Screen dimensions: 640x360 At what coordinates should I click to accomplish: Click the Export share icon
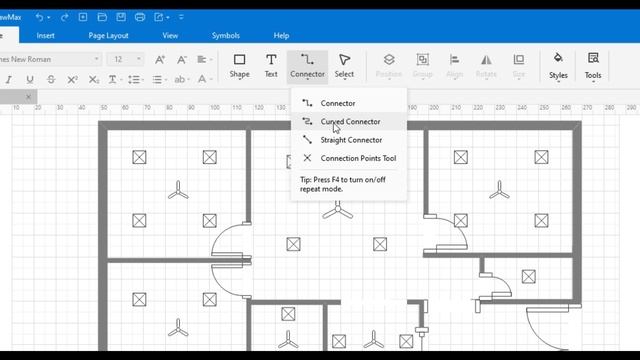pos(158,17)
